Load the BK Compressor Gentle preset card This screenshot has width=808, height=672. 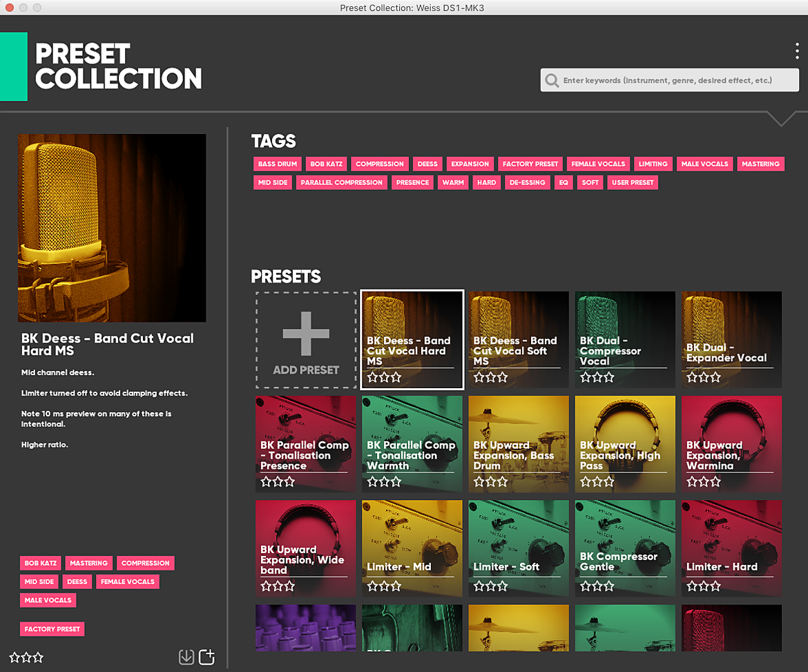tap(625, 548)
